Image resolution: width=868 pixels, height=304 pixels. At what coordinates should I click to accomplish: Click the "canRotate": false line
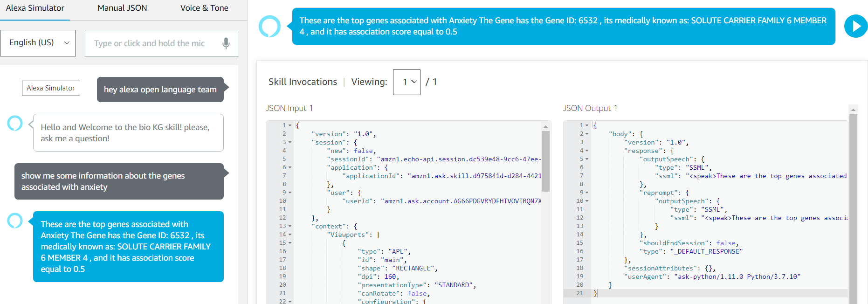click(x=394, y=293)
